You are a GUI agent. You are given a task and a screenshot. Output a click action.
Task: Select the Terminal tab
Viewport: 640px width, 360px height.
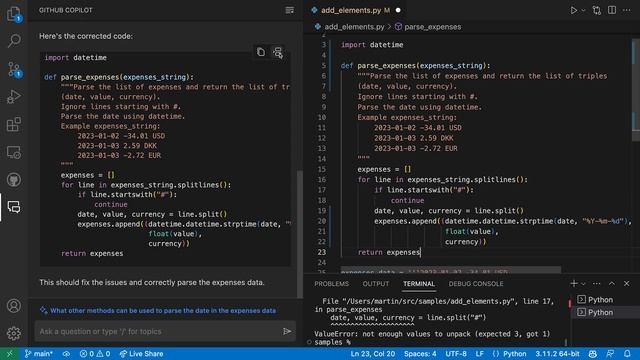419,284
